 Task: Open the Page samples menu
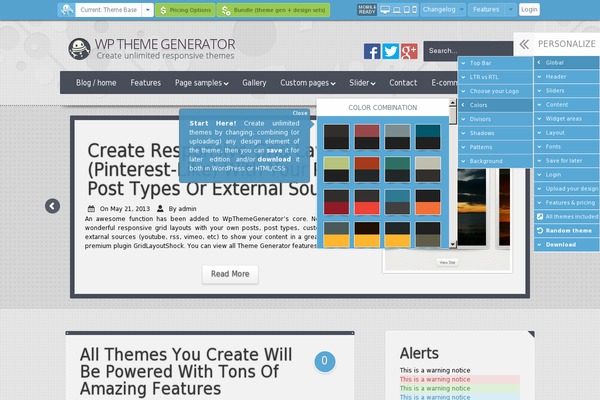[201, 83]
